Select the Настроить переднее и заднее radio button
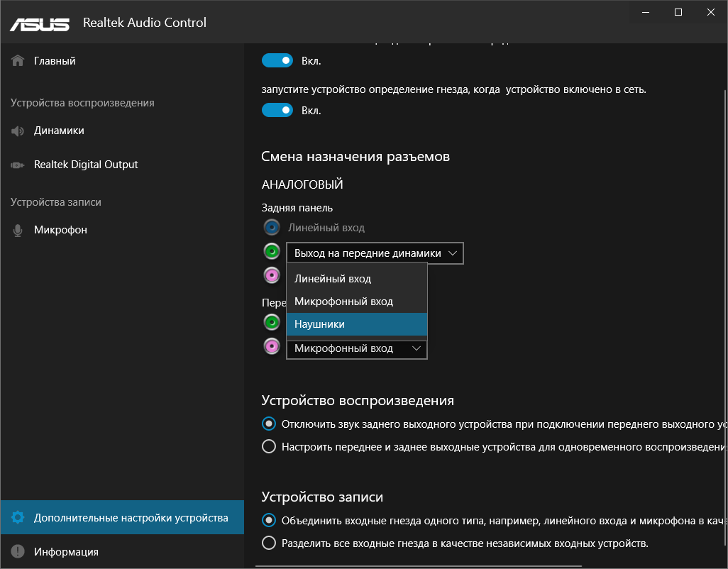 pyautogui.click(x=269, y=447)
